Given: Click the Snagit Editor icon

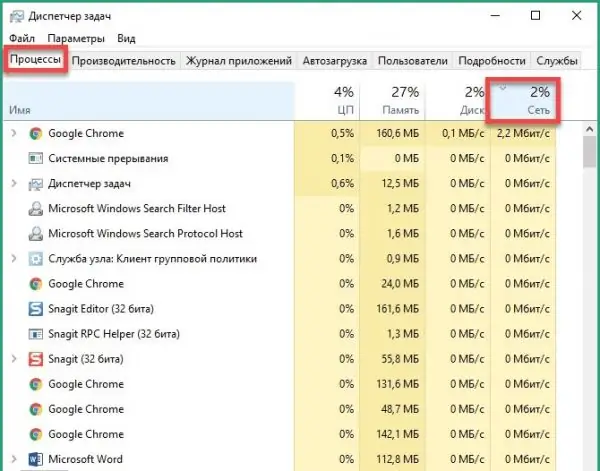Looking at the screenshot, I should pyautogui.click(x=36, y=309).
